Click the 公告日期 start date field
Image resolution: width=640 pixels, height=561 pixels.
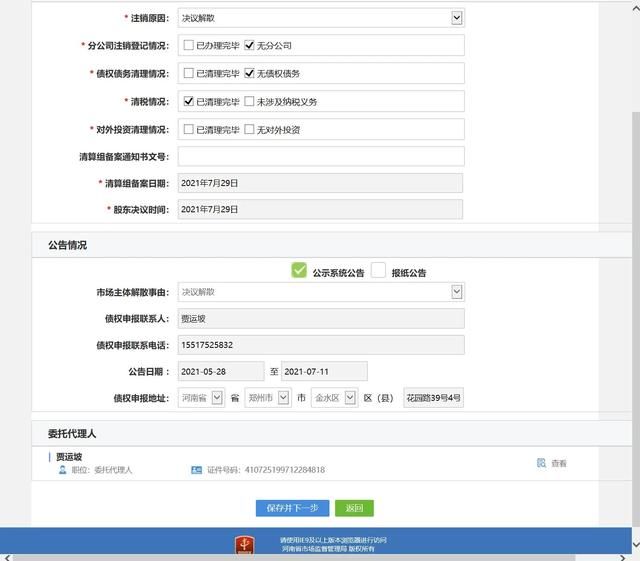coord(220,372)
